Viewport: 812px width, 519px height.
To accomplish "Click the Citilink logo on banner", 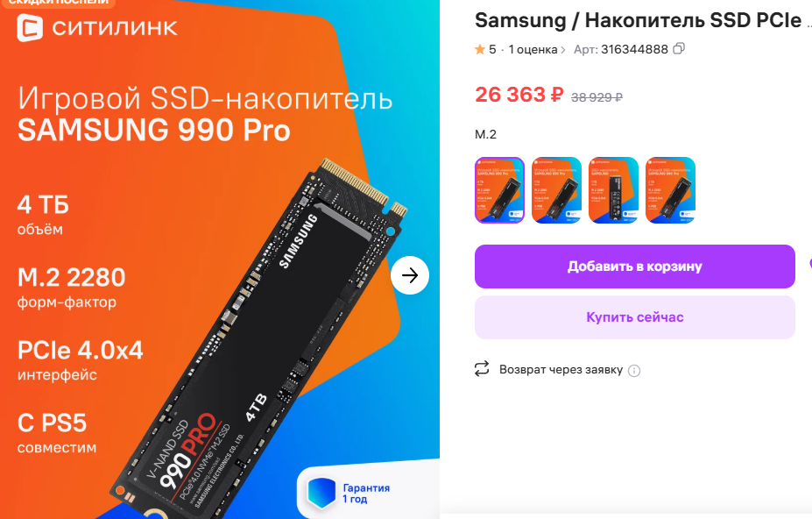I will (97, 27).
